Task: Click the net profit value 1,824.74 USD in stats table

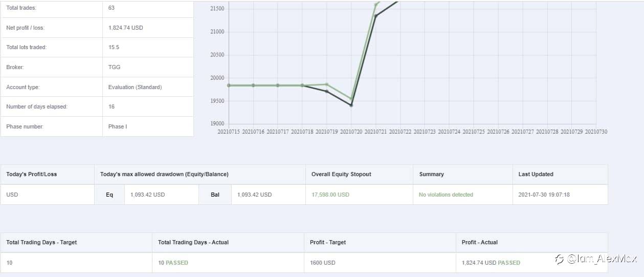Action: click(x=126, y=28)
